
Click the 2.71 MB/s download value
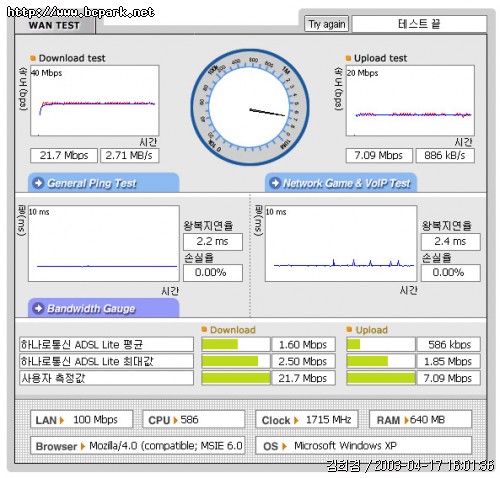(x=129, y=156)
